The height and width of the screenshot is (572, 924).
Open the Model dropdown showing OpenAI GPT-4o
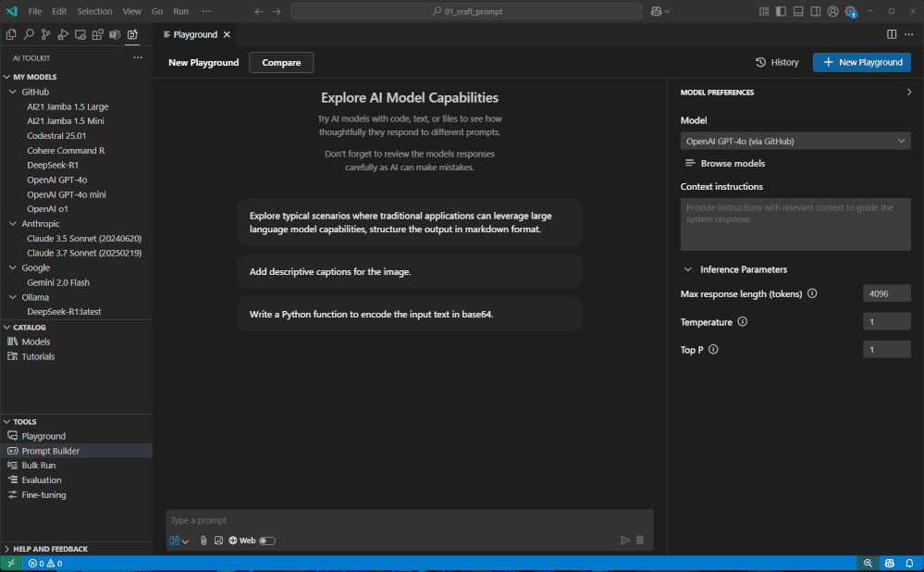tap(795, 141)
